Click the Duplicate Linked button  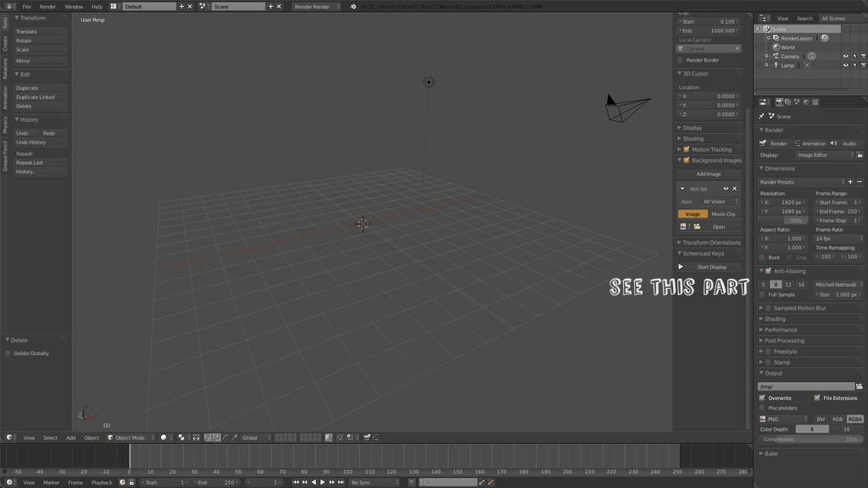click(41, 97)
